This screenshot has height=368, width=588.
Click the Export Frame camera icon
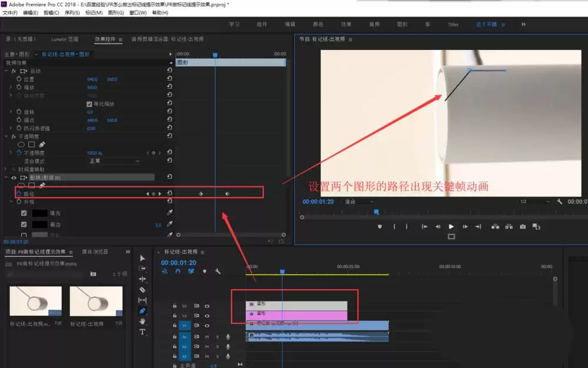point(522,226)
